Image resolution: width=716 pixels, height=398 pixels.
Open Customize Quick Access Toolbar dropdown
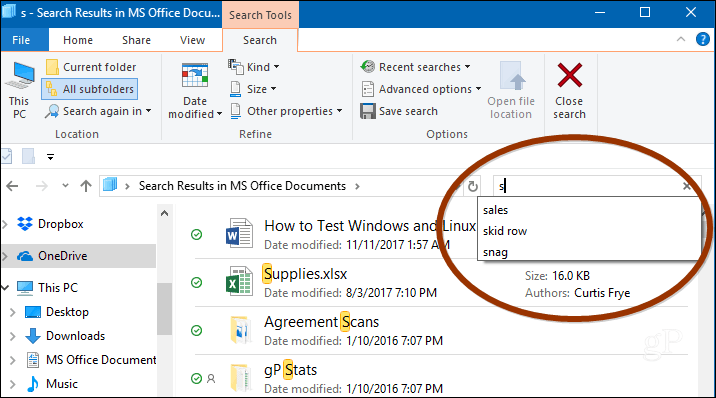coord(50,157)
